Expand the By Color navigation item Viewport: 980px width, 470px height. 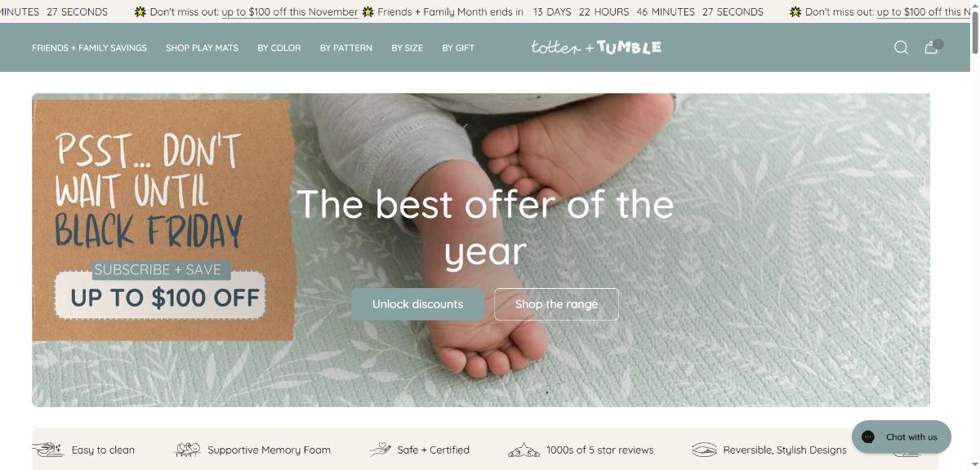click(x=279, y=48)
